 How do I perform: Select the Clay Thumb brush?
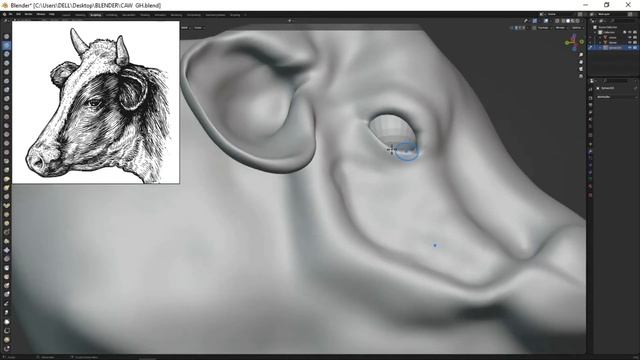pyautogui.click(x=7, y=72)
